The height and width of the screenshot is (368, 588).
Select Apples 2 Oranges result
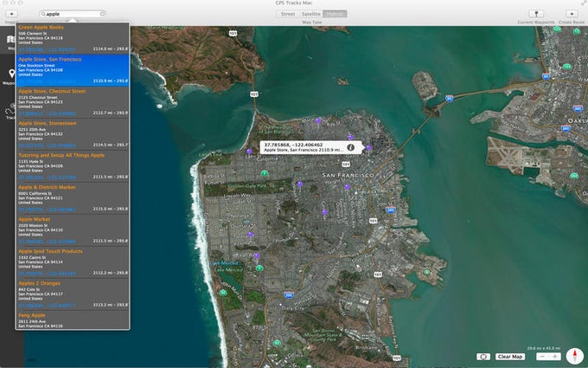(73, 294)
